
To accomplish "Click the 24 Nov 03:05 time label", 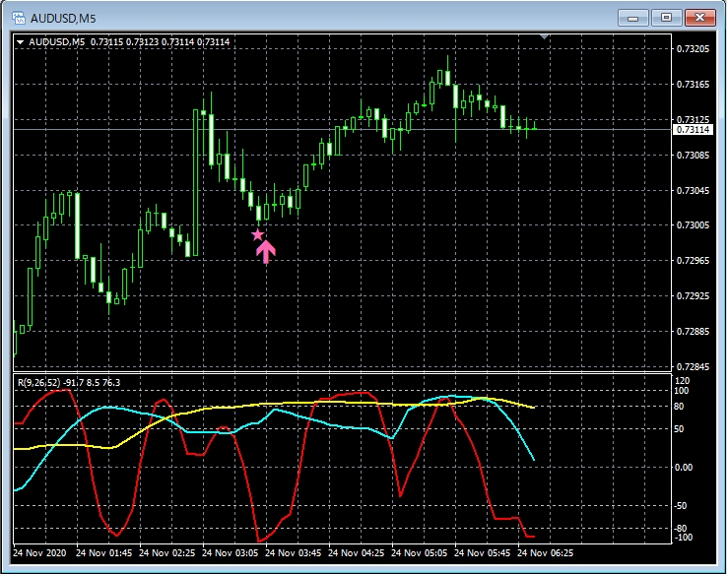I will (x=231, y=553).
